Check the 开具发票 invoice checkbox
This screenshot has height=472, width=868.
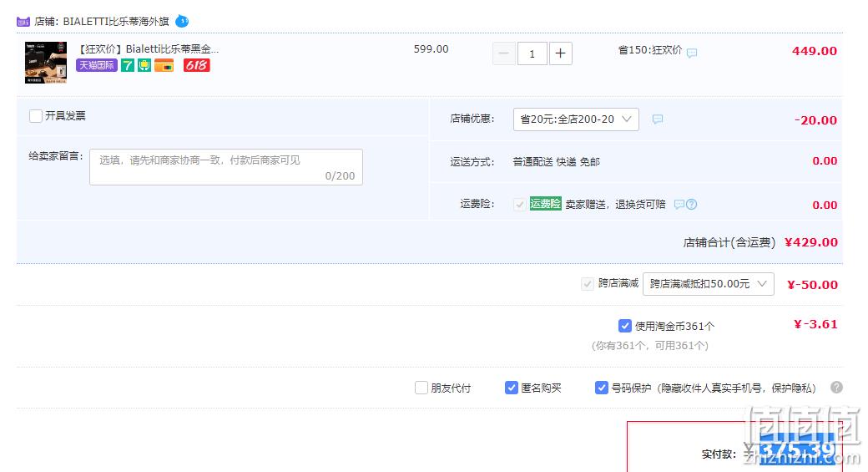point(36,116)
